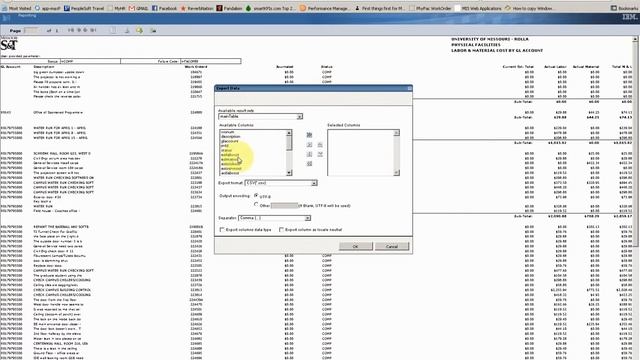Open the How to copy Window... bookmark
Screen dimensions: 640x360
point(529,8)
